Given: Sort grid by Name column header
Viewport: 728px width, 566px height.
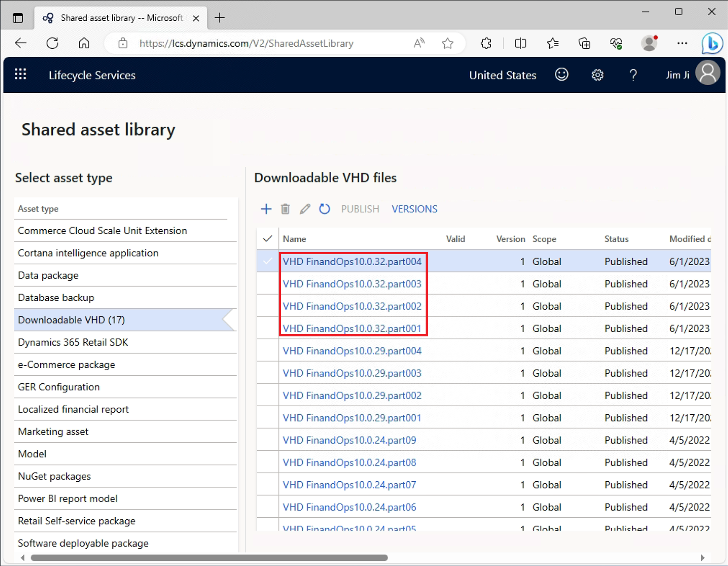Looking at the screenshot, I should pos(294,239).
